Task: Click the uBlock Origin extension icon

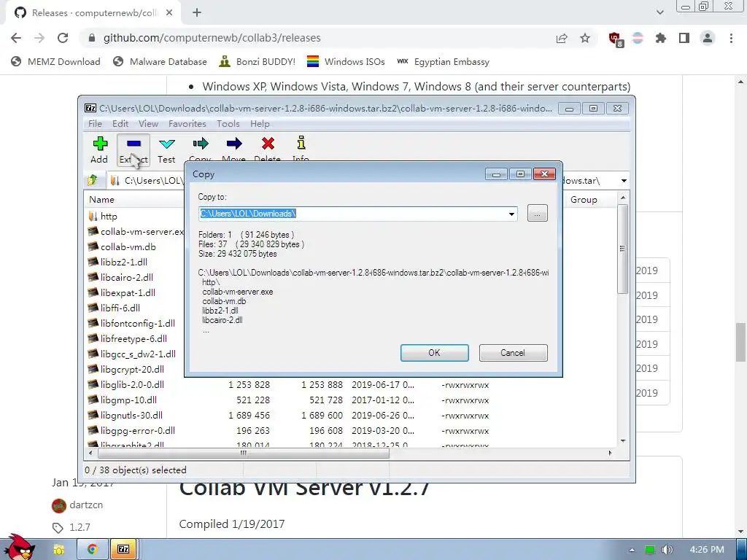Action: pyautogui.click(x=616, y=39)
